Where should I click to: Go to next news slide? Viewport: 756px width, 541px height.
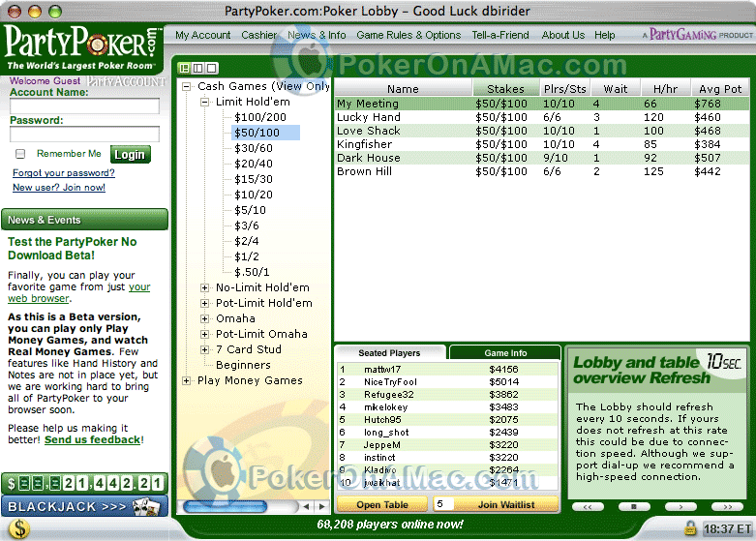[680, 507]
